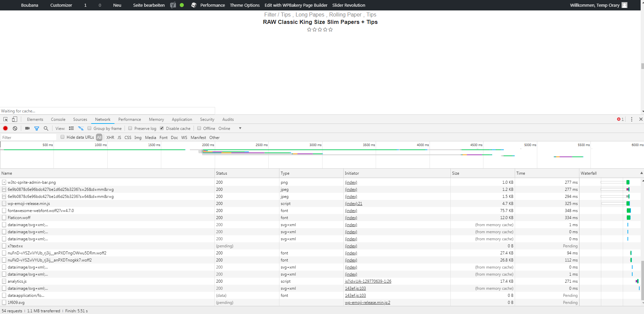Screen dimensions: 644x314
Task: Sort the table by Name column
Action: (x=107, y=173)
